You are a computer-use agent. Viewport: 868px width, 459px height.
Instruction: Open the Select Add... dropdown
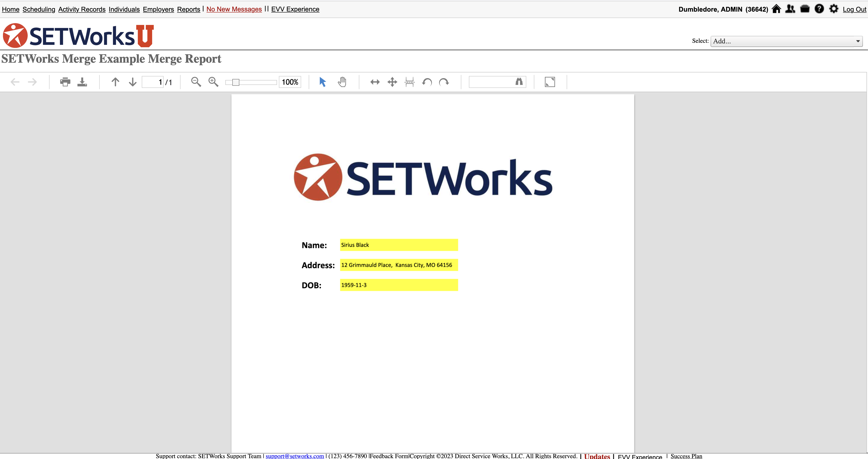click(x=787, y=41)
